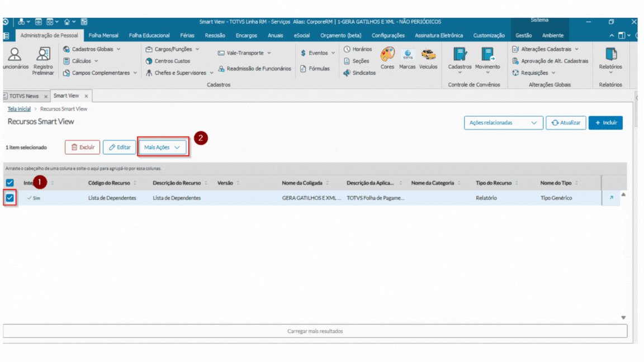Open Assinatura Eletrônica ribbon tab
644x362 pixels.
click(439, 35)
